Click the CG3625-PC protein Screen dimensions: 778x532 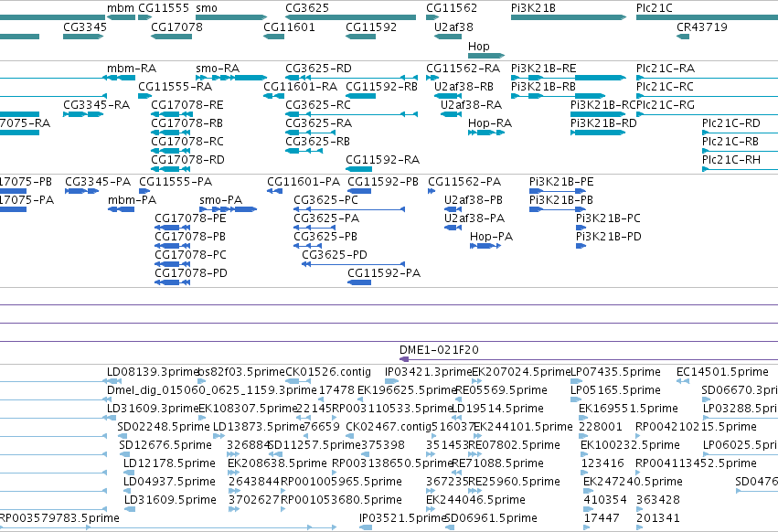349,209
